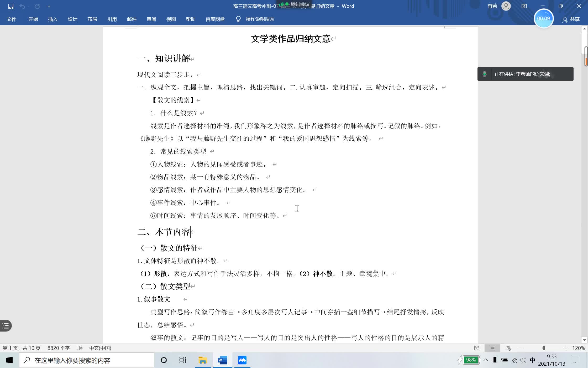Switch to the 开始 ribbon tab

click(x=33, y=19)
